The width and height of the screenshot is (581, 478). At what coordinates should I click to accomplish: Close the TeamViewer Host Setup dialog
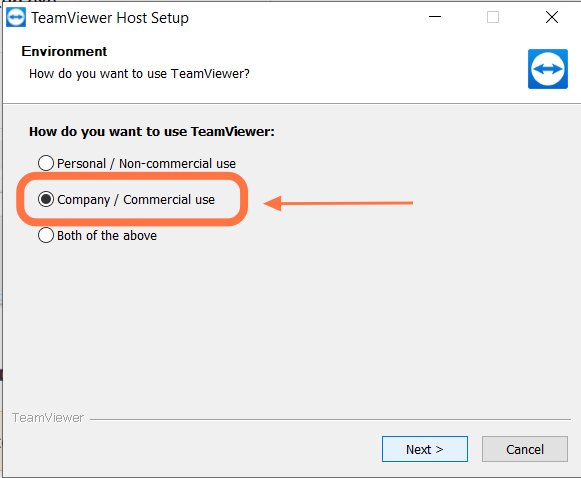coord(552,17)
